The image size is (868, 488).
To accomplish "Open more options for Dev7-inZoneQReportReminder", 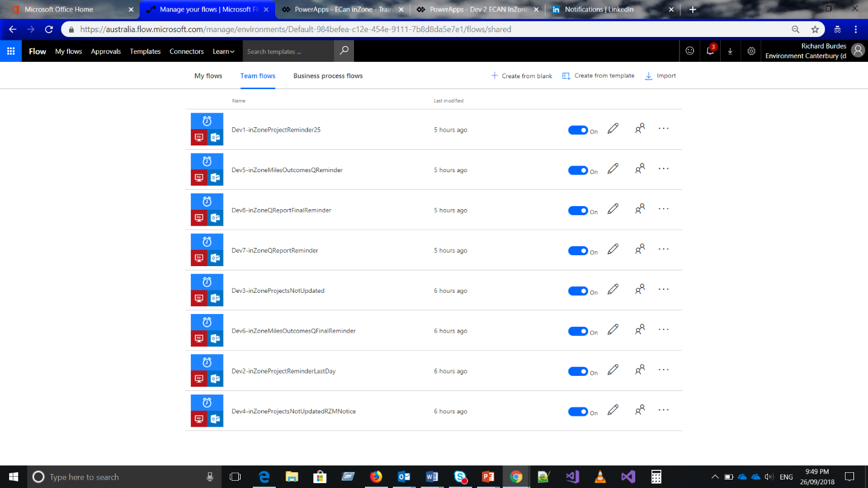I will (x=663, y=249).
